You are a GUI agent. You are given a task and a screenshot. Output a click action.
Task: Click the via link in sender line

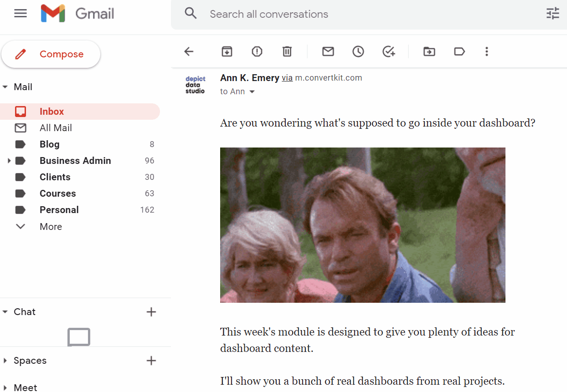click(287, 78)
